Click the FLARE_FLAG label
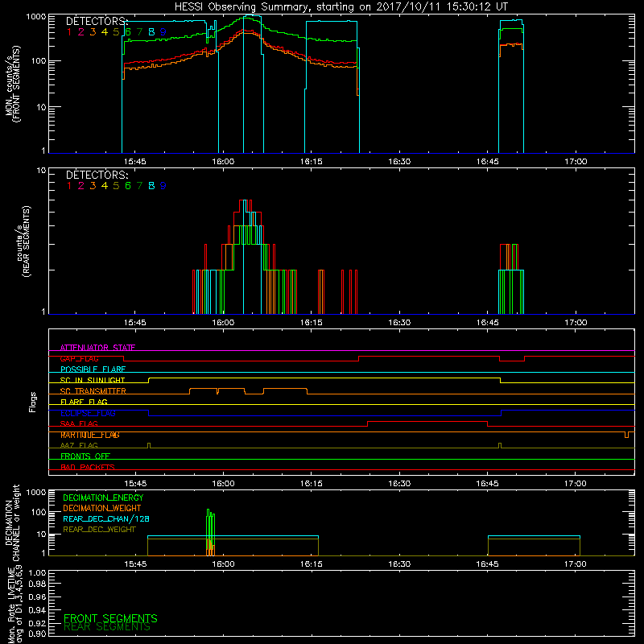Screen dimensions: 644x644 [x=84, y=402]
